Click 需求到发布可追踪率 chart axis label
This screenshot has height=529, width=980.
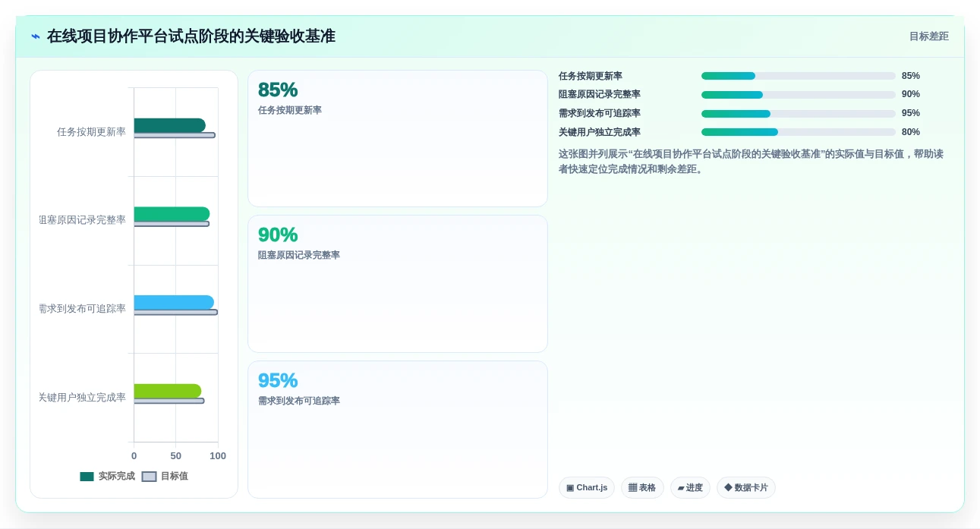[82, 309]
